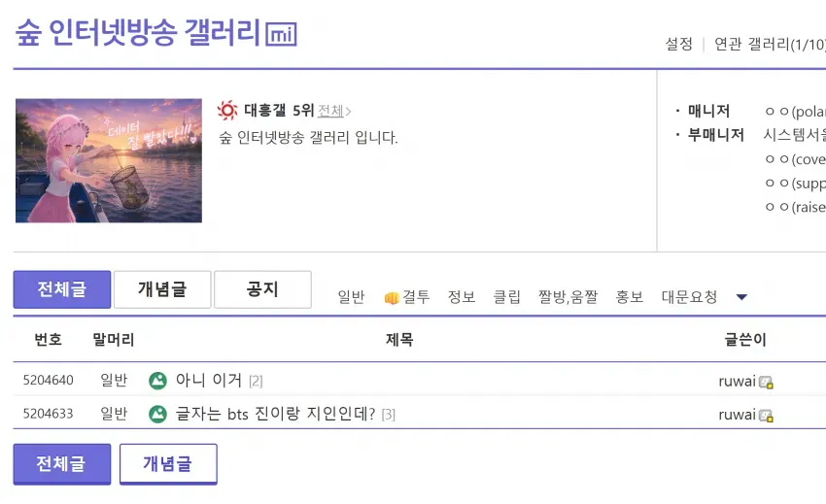The width and height of the screenshot is (826, 504).
Task: Filter posts by 정보 category
Action: tap(462, 297)
